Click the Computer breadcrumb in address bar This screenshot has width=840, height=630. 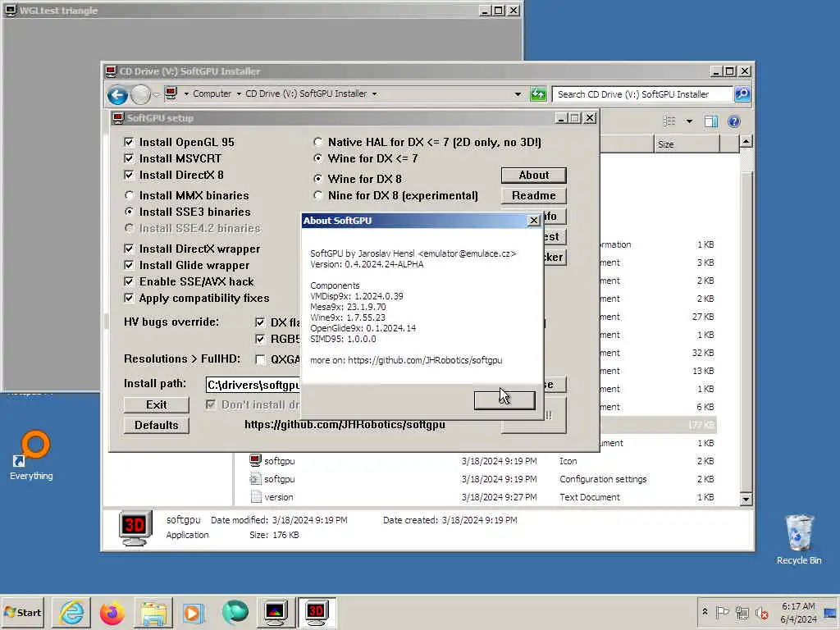pyautogui.click(x=212, y=94)
